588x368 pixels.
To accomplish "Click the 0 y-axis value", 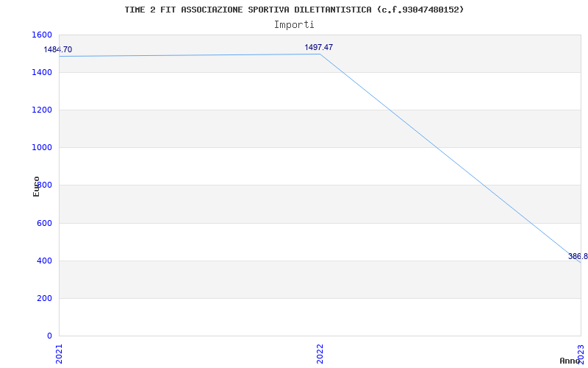I will pyautogui.click(x=49, y=336).
